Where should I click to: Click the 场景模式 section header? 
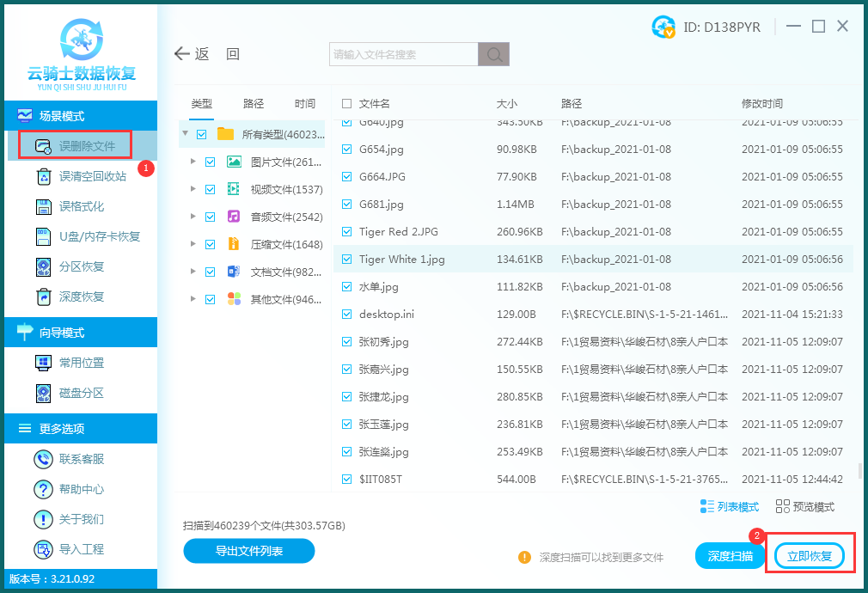[81, 116]
